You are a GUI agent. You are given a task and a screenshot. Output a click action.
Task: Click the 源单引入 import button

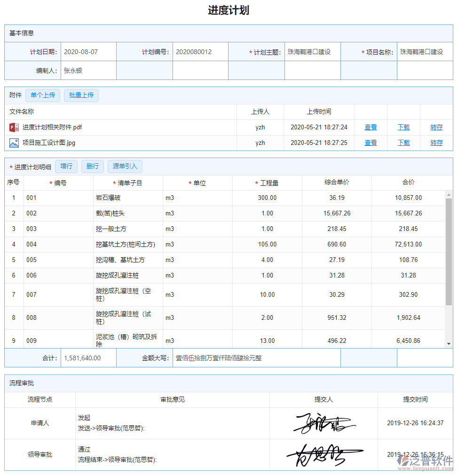point(125,166)
